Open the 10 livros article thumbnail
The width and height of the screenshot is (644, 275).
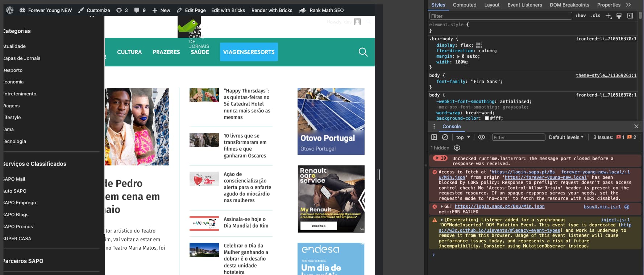point(204,140)
